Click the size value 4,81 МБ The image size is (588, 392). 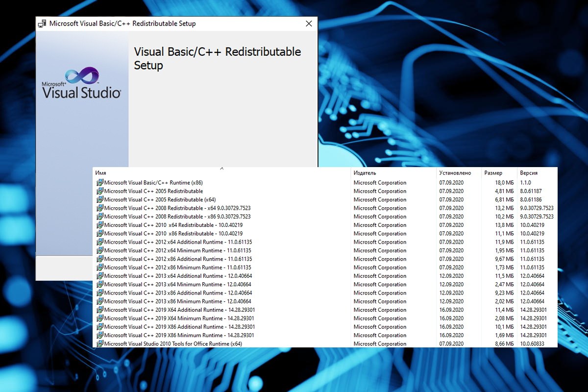[x=503, y=191]
